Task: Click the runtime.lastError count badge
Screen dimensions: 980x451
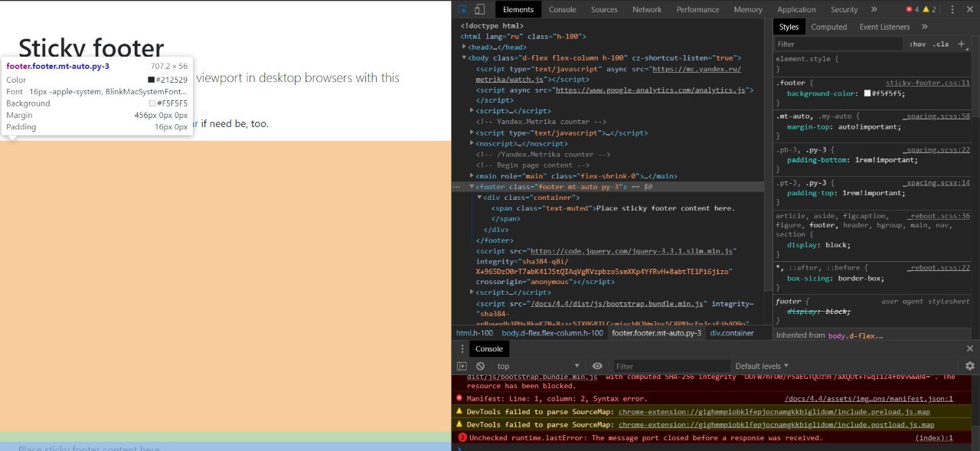Action: click(x=462, y=438)
